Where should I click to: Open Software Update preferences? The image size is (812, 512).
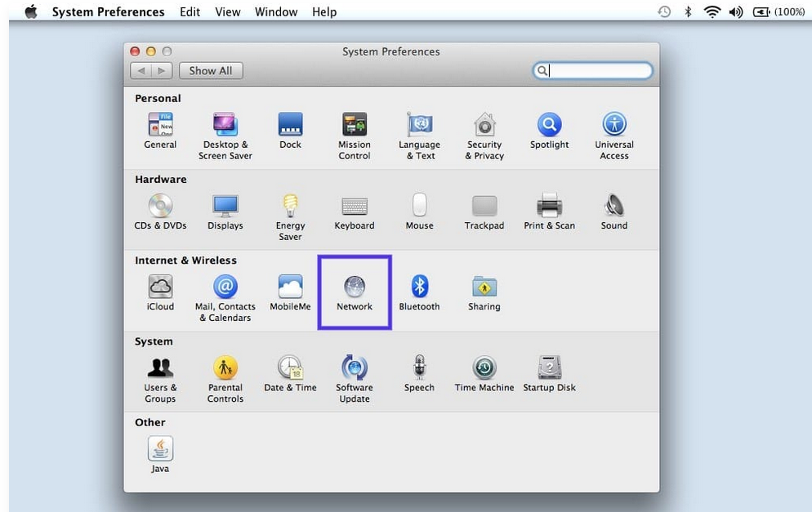click(355, 379)
